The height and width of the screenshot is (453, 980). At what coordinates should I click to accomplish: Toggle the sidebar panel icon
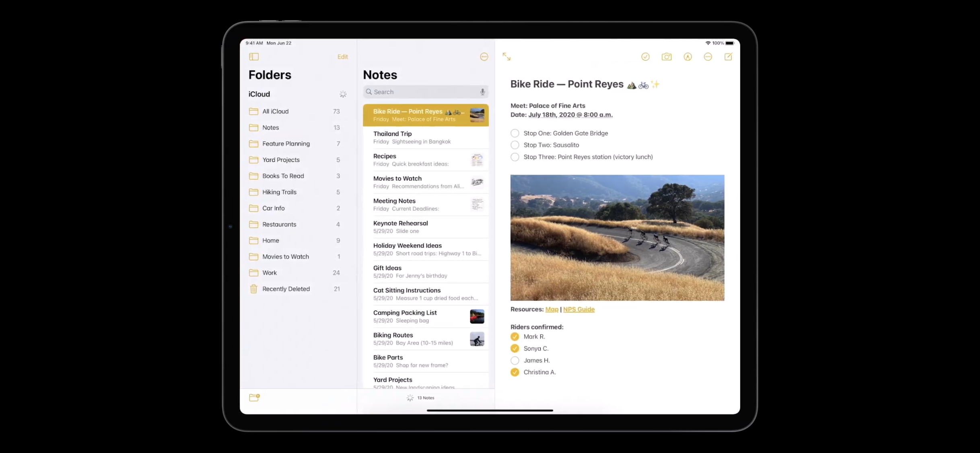click(x=254, y=57)
